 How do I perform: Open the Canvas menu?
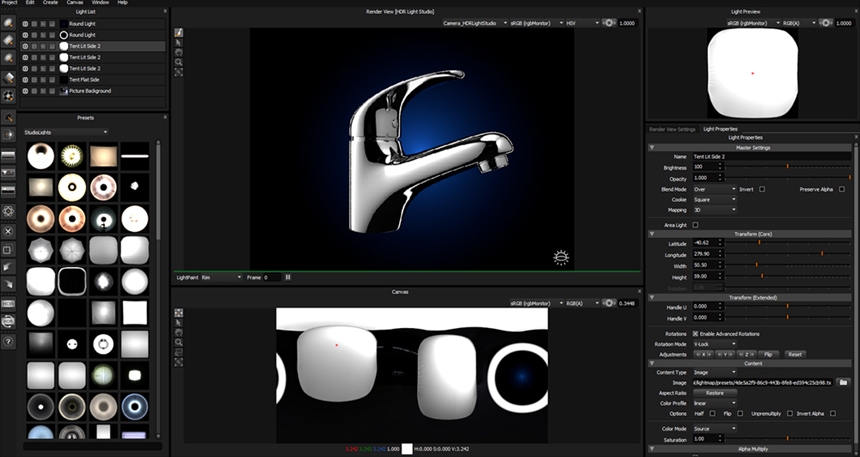[x=75, y=3]
